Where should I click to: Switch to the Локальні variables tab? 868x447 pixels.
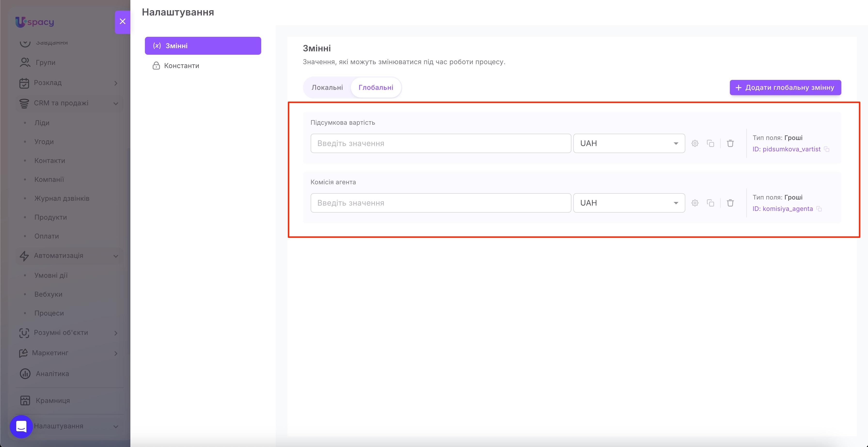click(x=327, y=87)
